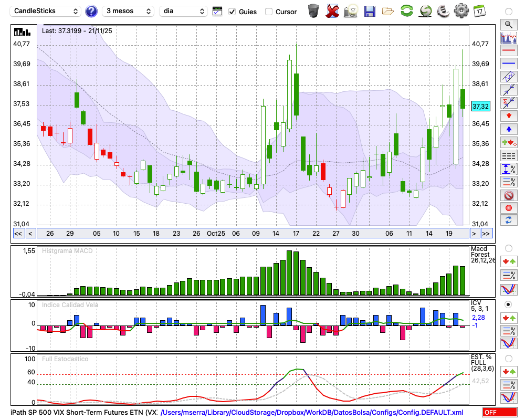The width and height of the screenshot is (525, 420).
Task: Select the radio button beside Macd Forest panel
Action: (508, 248)
